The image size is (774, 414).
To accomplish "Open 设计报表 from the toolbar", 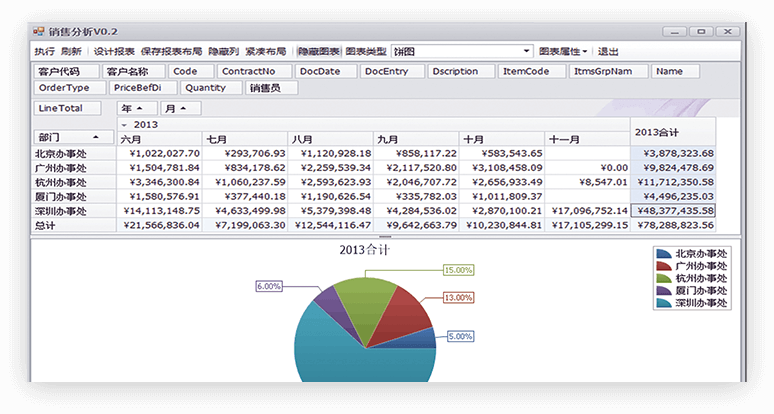I will pyautogui.click(x=114, y=51).
